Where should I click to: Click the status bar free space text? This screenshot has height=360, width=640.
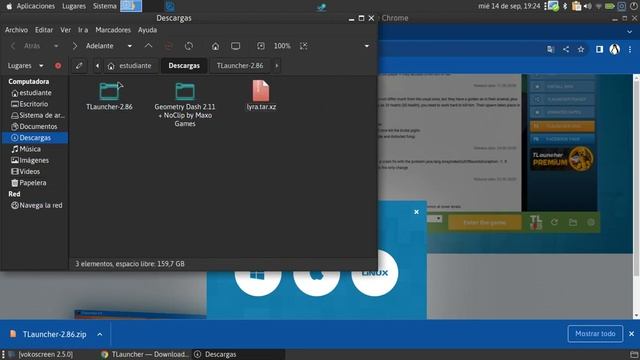click(x=130, y=264)
